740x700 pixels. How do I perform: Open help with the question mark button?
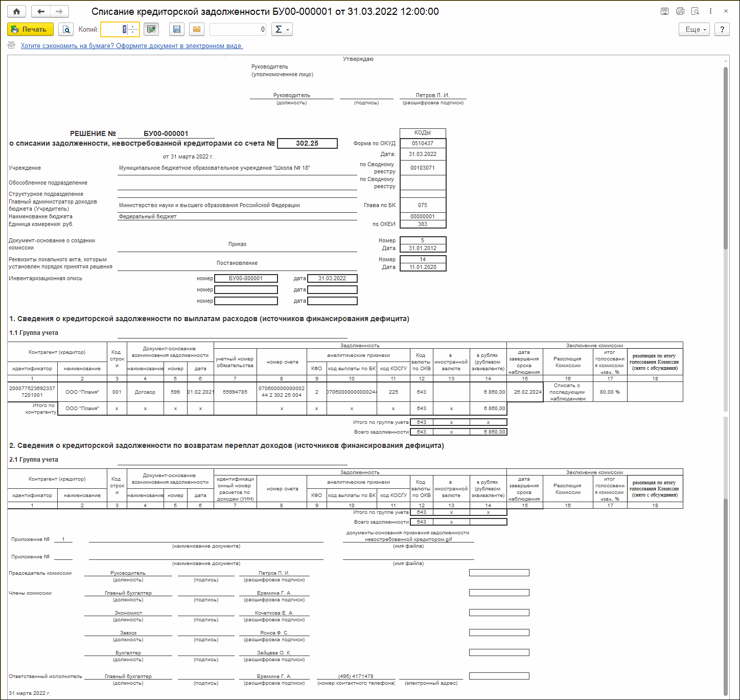[x=722, y=30]
